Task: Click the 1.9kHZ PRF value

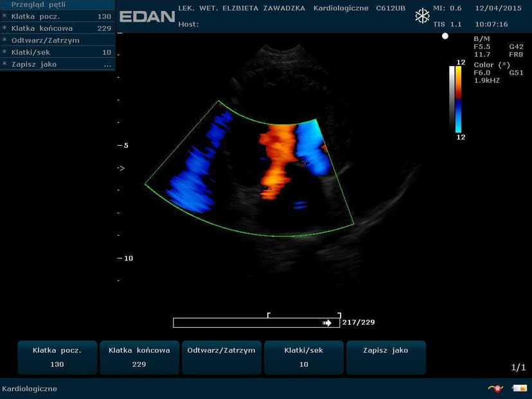Action: (487, 80)
